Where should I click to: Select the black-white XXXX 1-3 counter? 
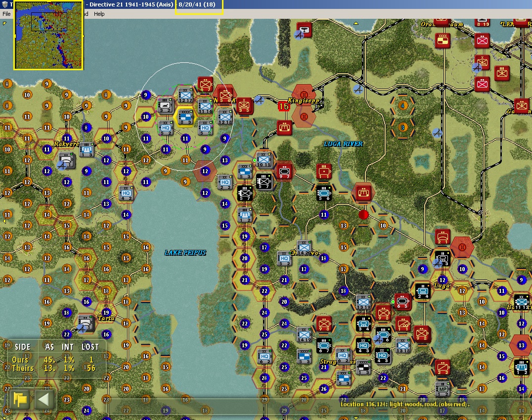(363, 368)
